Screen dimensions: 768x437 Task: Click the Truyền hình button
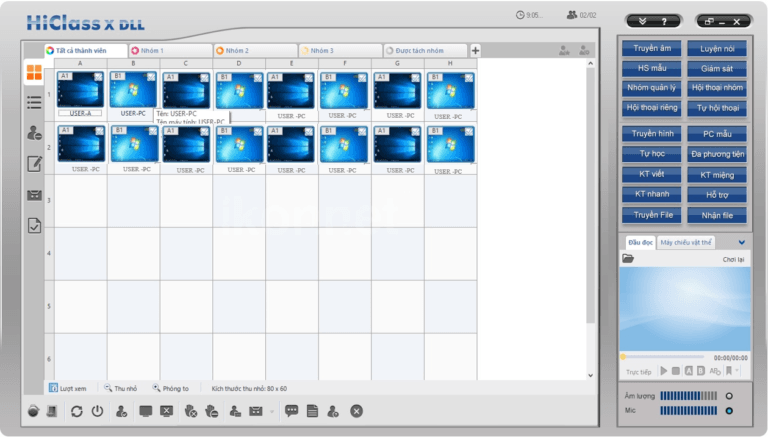(652, 133)
